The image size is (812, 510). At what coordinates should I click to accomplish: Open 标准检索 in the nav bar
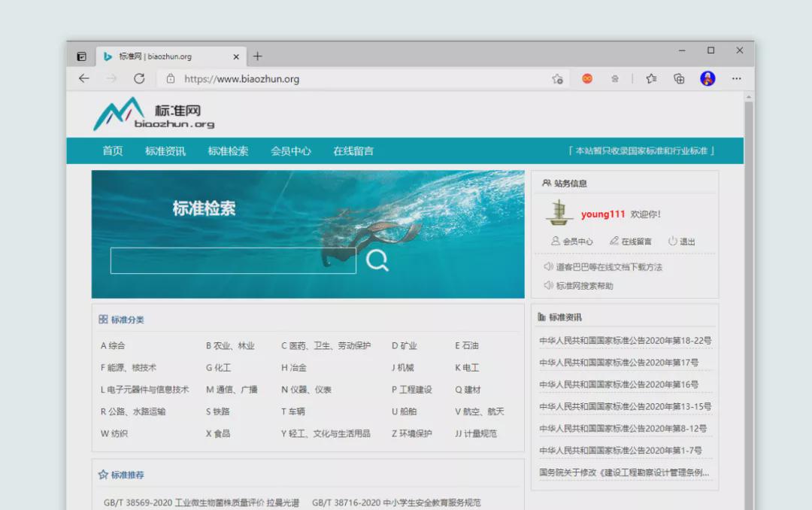[228, 151]
